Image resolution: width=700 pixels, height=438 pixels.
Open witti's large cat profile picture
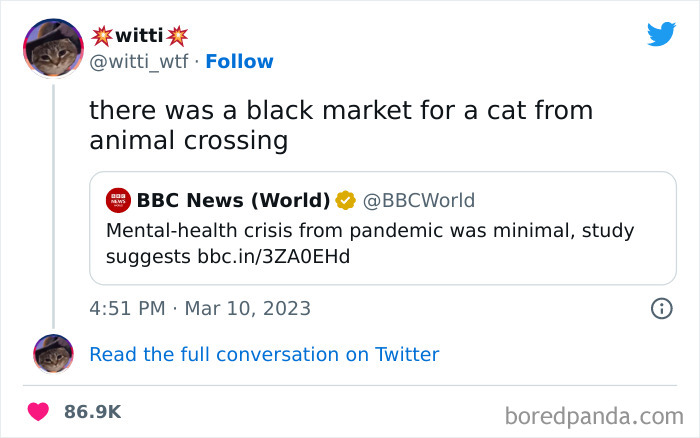53,48
